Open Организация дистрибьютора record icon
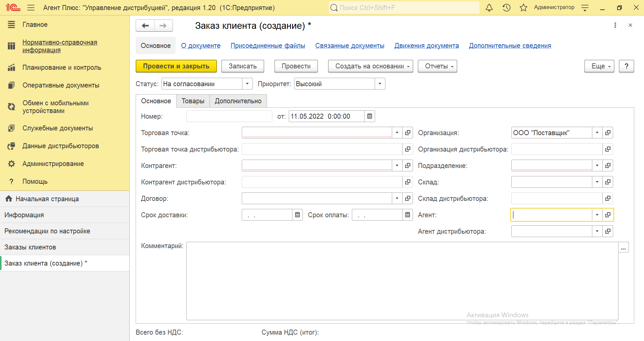This screenshot has height=341, width=644. (608, 149)
